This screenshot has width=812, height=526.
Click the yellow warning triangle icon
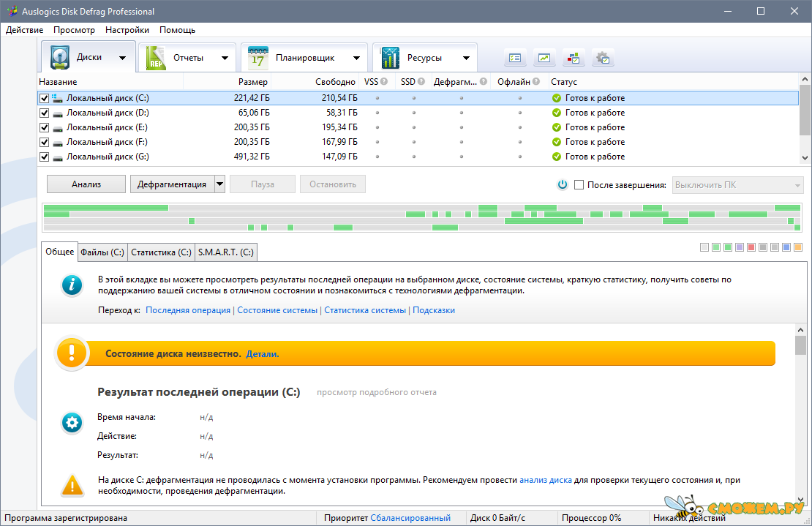click(72, 486)
